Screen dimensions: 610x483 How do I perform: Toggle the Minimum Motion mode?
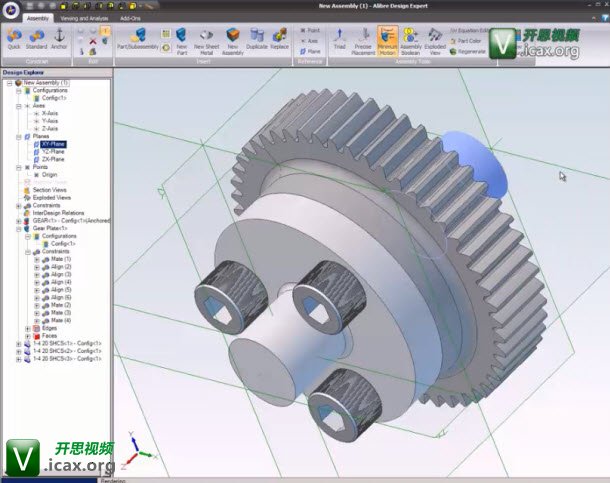[387, 41]
